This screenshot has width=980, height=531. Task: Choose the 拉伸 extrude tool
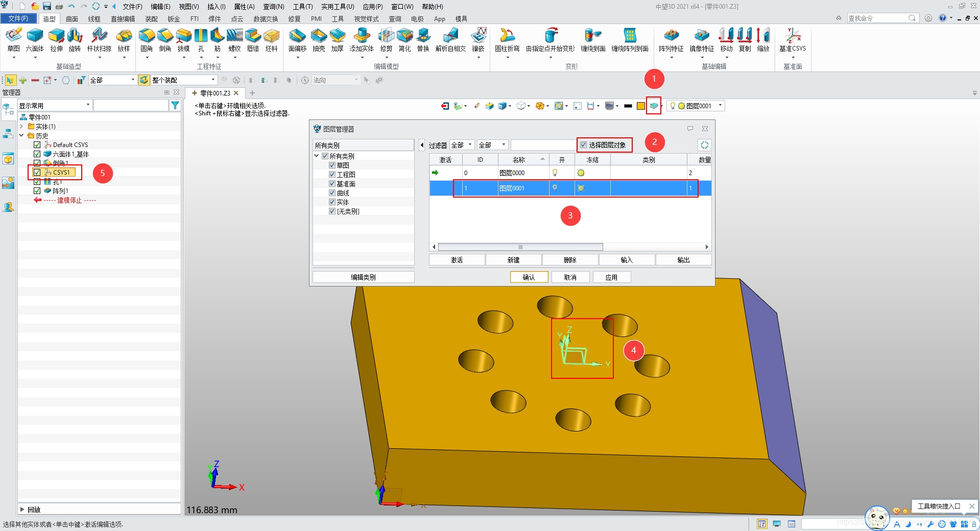(56, 40)
